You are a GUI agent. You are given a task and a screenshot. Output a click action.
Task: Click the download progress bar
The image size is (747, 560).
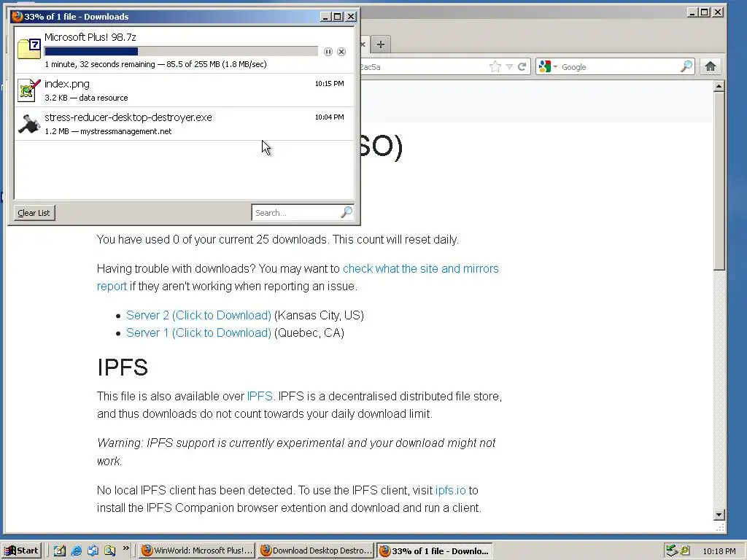(x=181, y=52)
